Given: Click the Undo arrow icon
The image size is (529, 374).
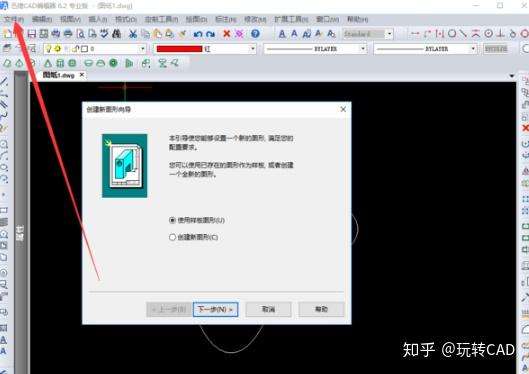Looking at the screenshot, I should [x=198, y=34].
